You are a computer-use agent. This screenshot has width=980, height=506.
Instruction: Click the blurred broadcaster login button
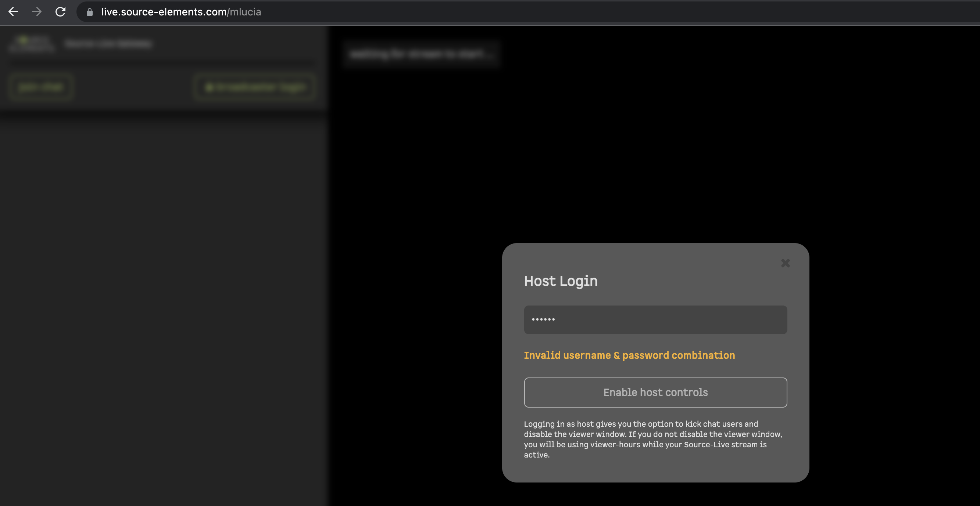pyautogui.click(x=255, y=87)
